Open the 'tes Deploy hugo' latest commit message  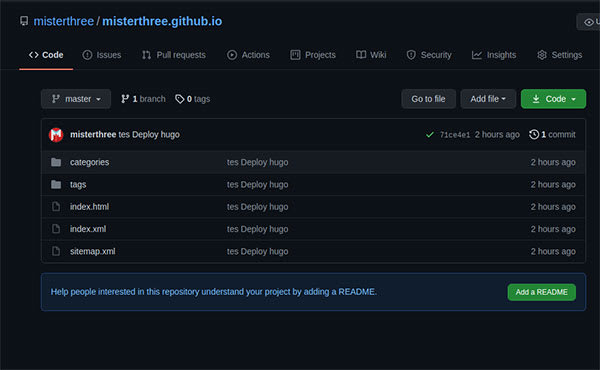149,134
